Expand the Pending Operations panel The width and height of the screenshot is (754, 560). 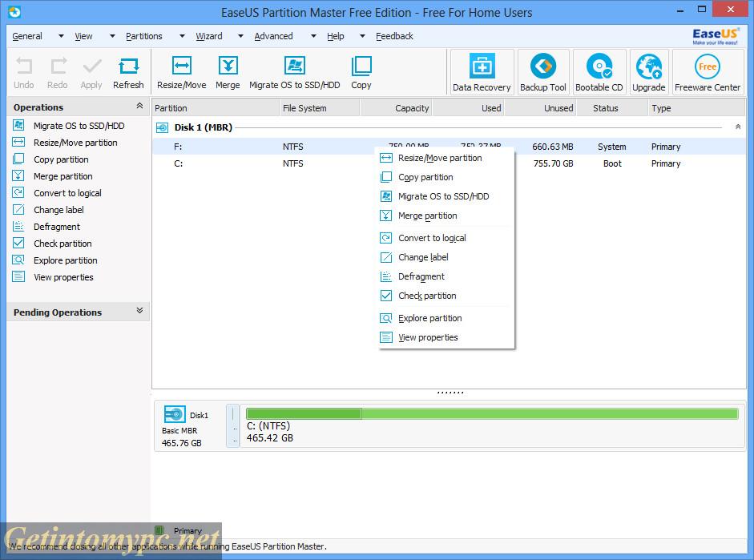point(140,311)
